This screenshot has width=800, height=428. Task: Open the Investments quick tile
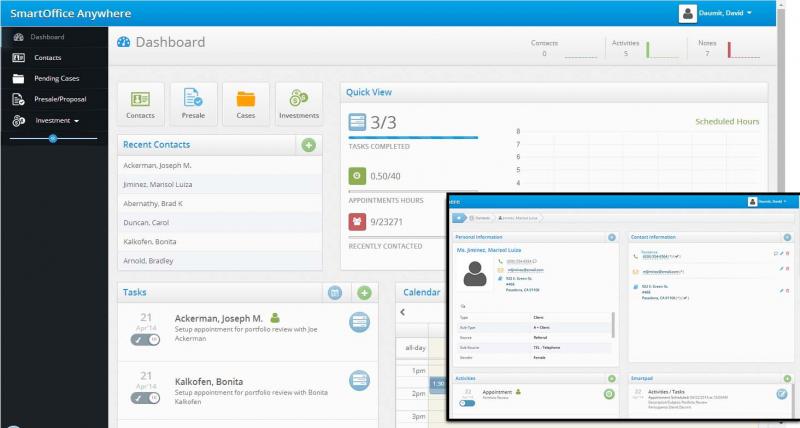(298, 104)
